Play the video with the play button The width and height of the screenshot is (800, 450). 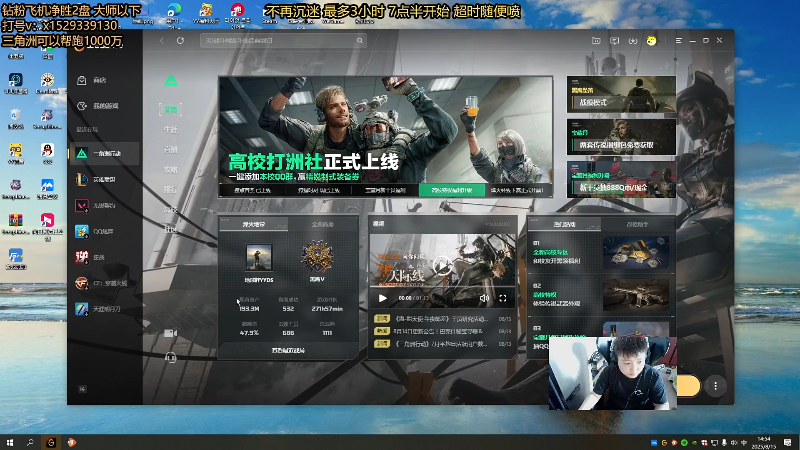click(383, 298)
